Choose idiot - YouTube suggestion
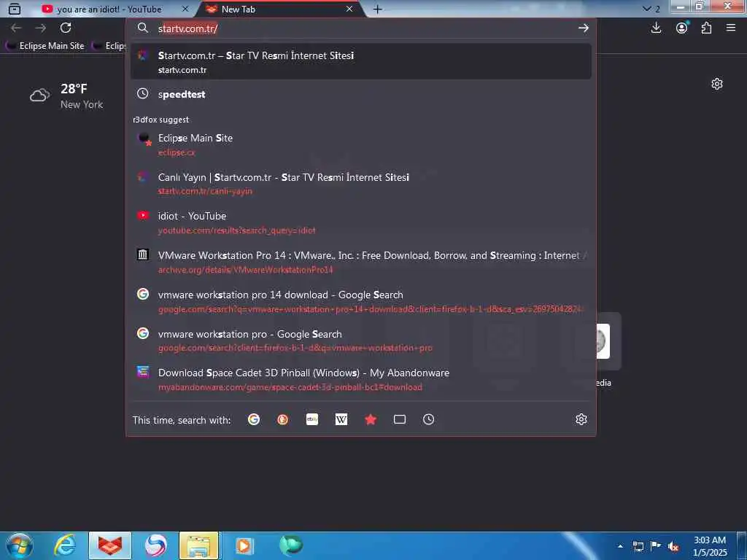747x560 pixels. (361, 223)
